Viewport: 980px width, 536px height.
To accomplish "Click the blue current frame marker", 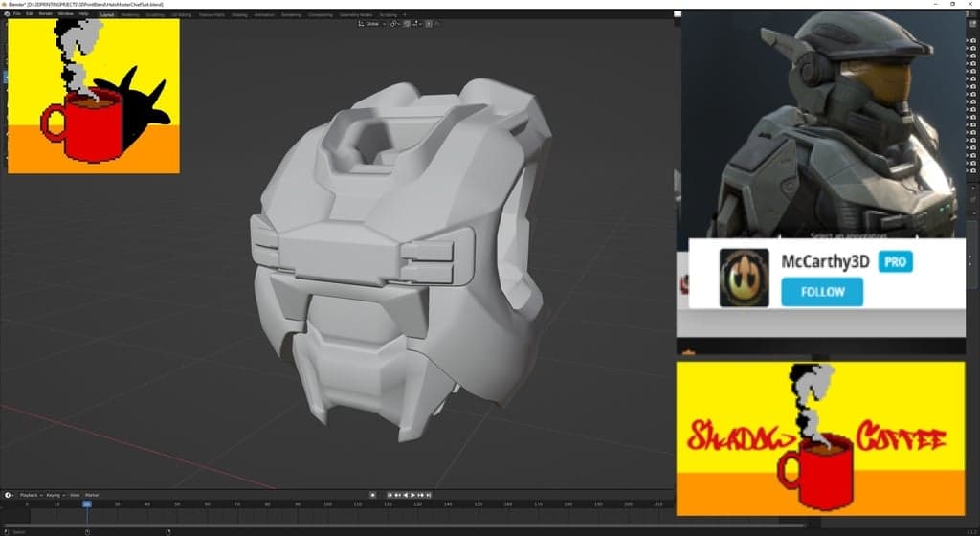I will [x=87, y=503].
